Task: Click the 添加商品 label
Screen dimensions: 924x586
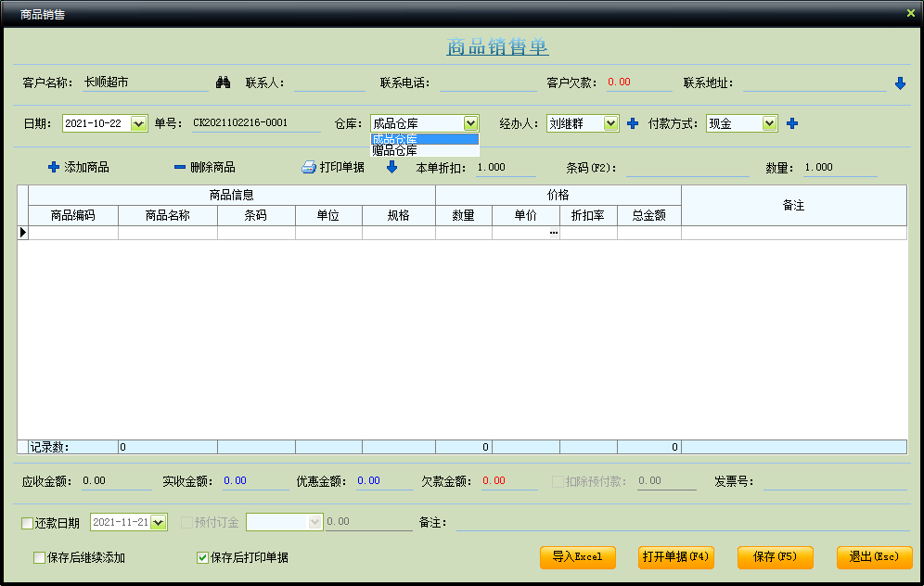Action: click(86, 167)
